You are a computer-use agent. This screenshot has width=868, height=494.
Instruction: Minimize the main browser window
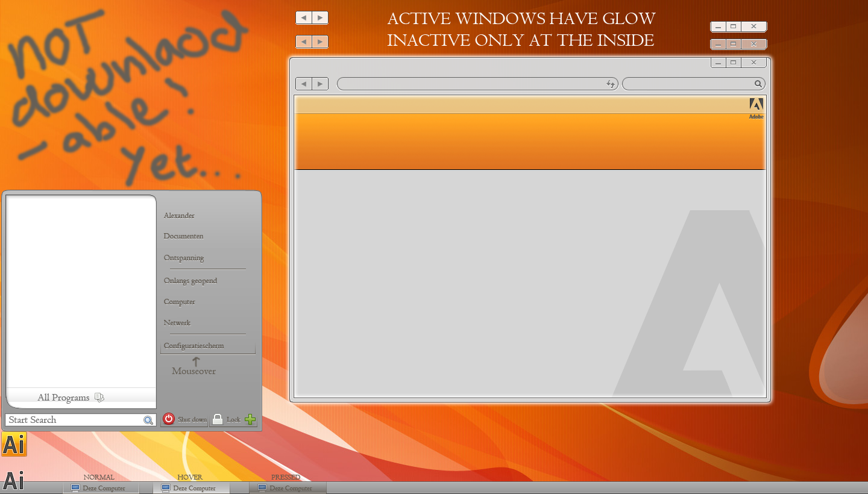click(718, 62)
